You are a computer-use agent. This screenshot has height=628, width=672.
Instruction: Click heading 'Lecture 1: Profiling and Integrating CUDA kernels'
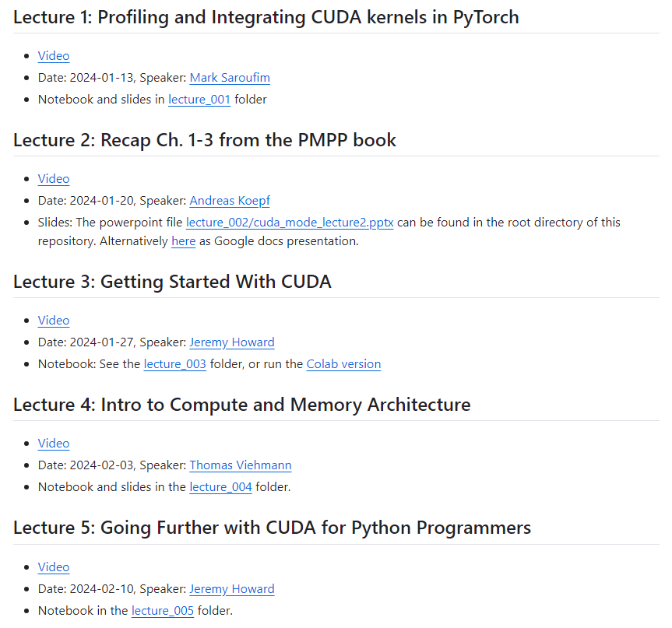pos(266,18)
